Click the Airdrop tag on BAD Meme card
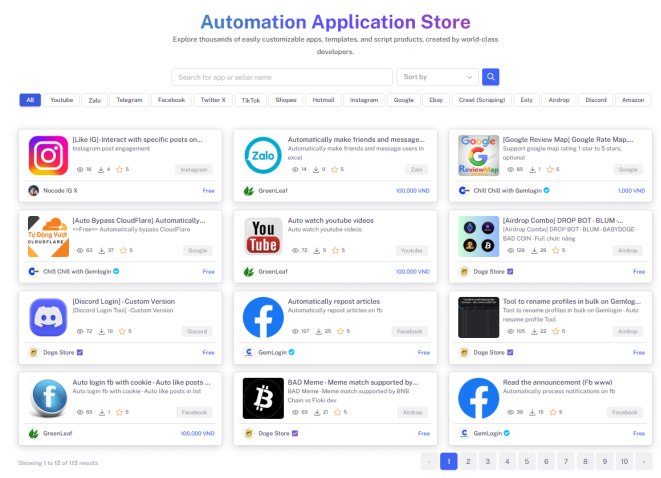This screenshot has width=661, height=478. (x=413, y=412)
